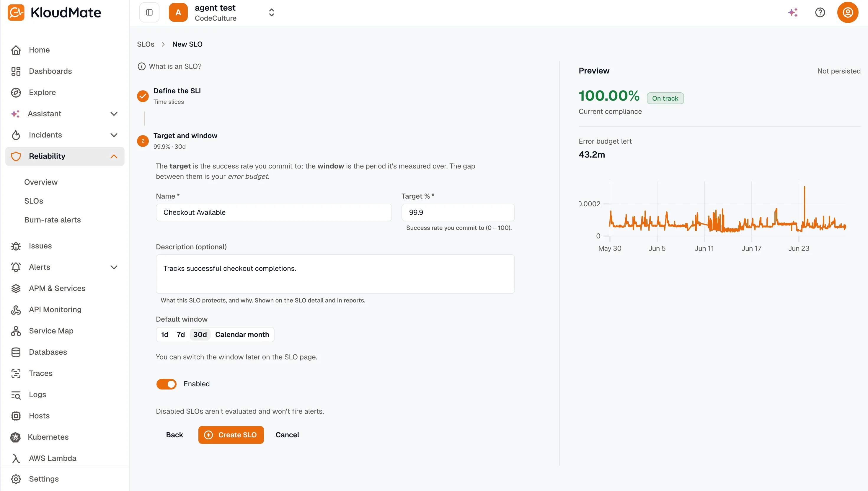Viewport: 868px width, 491px height.
Task: Expand the Assistant menu chevron
Action: click(114, 114)
